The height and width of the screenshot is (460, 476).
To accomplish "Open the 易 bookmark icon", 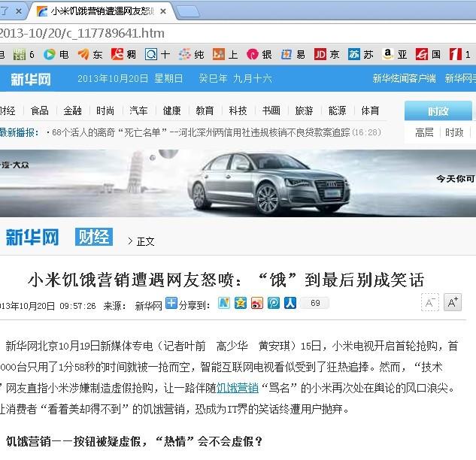I will pyautogui.click(x=293, y=55).
